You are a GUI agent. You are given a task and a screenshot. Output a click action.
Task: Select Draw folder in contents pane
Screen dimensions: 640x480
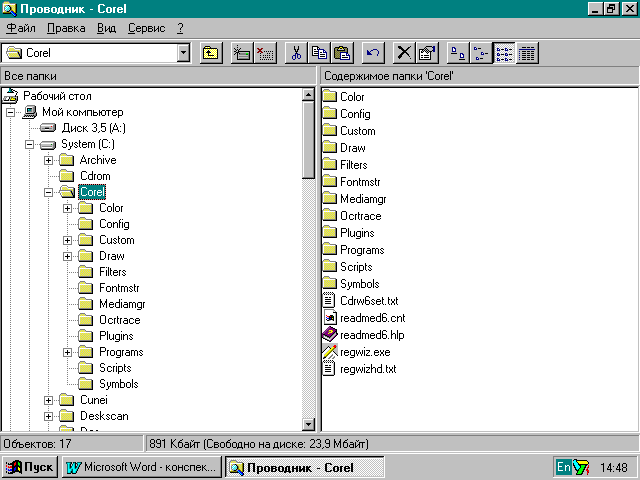[x=344, y=148]
